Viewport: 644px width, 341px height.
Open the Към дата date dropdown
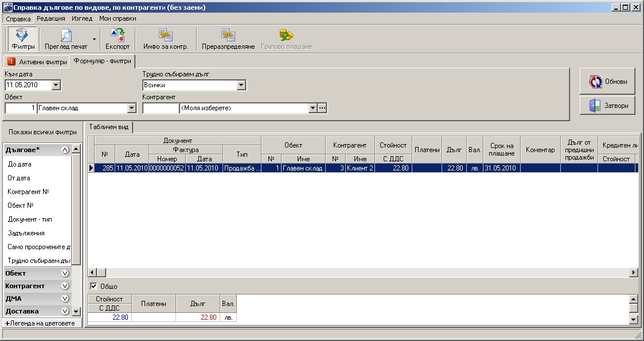click(x=56, y=85)
